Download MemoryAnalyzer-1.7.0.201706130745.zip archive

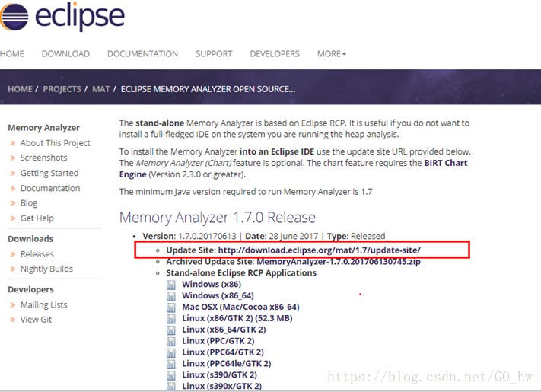click(339, 262)
